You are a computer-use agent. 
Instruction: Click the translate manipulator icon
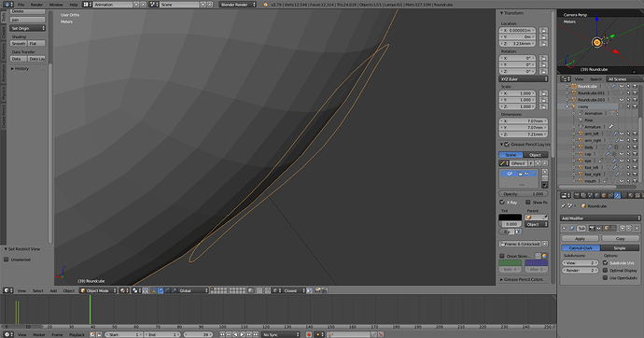click(x=161, y=290)
